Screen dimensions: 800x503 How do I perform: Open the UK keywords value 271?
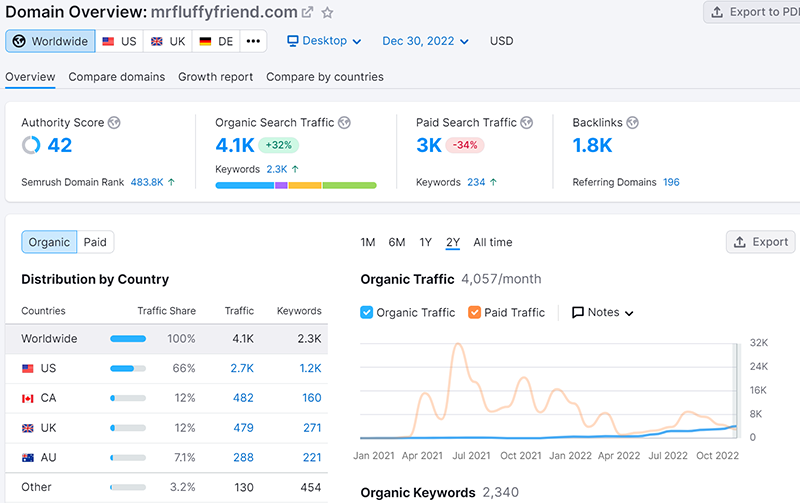click(312, 428)
